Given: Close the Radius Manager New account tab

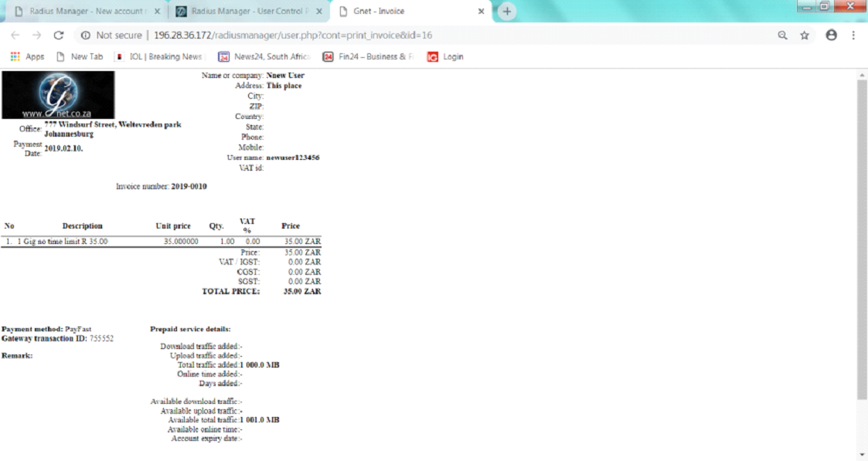Looking at the screenshot, I should coord(157,11).
